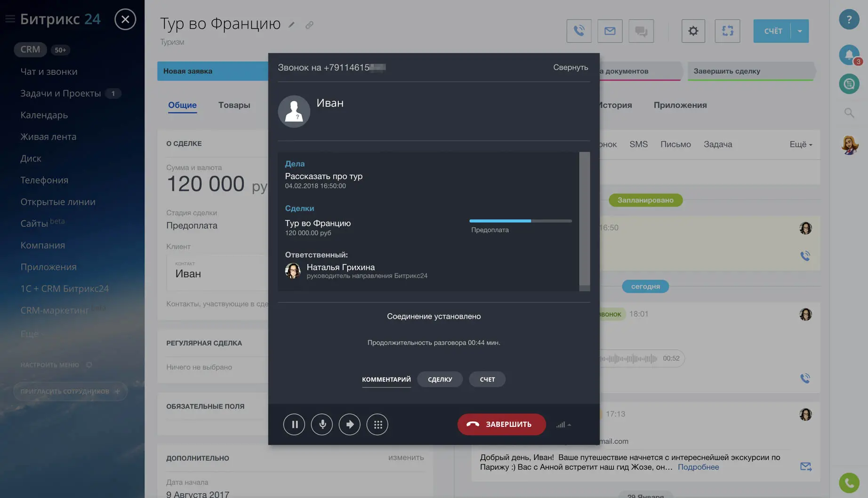868x498 pixels.
Task: Open help question mark icon
Action: coord(849,19)
